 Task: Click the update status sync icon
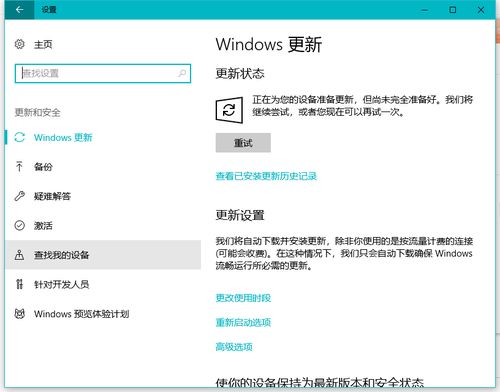(x=229, y=110)
